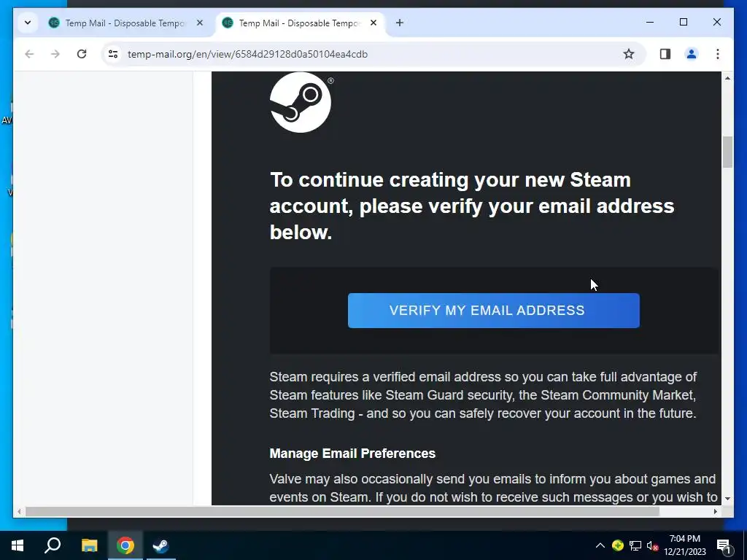Open the Chrome profile menu
Image resolution: width=747 pixels, height=560 pixels.
(692, 54)
